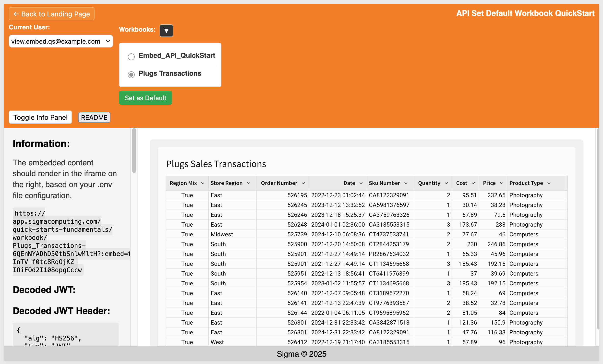
Task: Open Sku Number column menu chevron
Action: coord(406,183)
